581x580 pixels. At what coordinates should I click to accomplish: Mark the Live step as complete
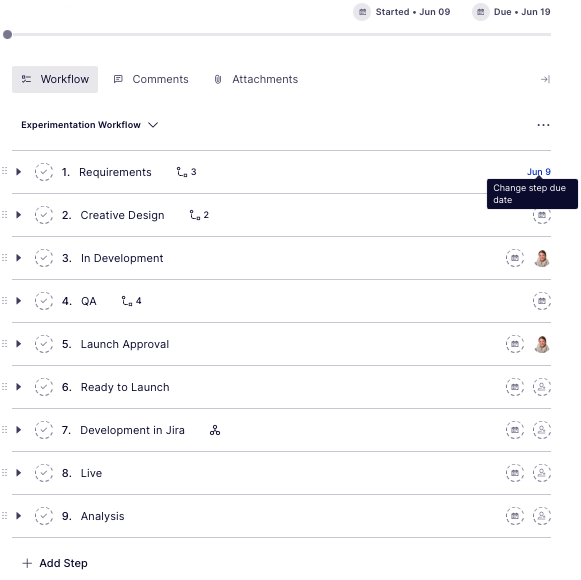click(44, 473)
